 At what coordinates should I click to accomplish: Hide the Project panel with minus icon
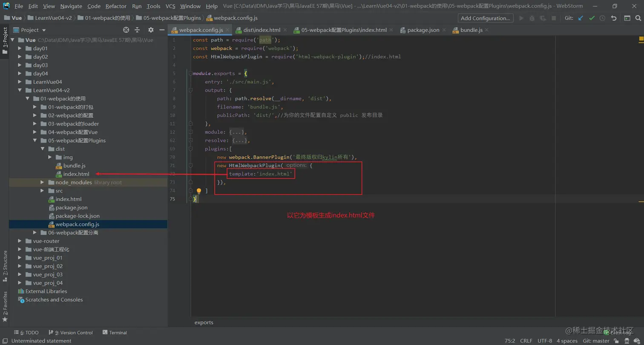point(162,30)
